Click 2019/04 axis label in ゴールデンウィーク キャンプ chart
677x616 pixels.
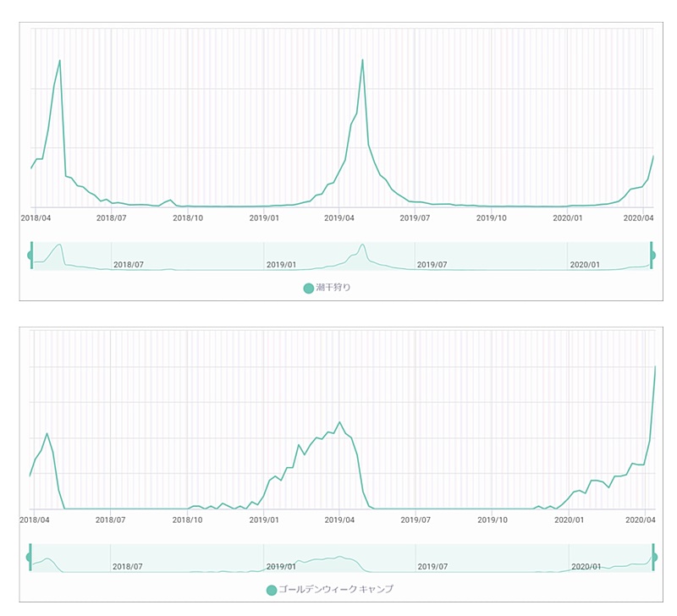(x=339, y=520)
